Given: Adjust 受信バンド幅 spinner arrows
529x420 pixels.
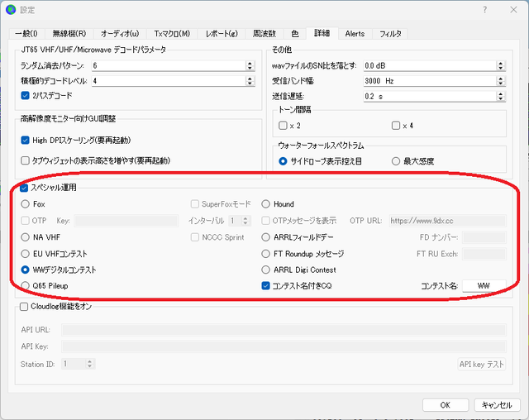Looking at the screenshot, I should [x=501, y=81].
